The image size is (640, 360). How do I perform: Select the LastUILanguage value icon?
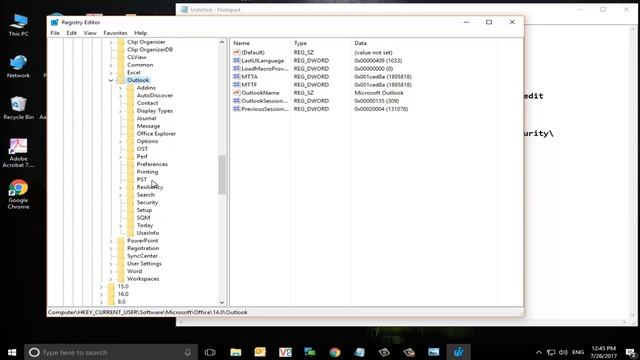coord(236,60)
